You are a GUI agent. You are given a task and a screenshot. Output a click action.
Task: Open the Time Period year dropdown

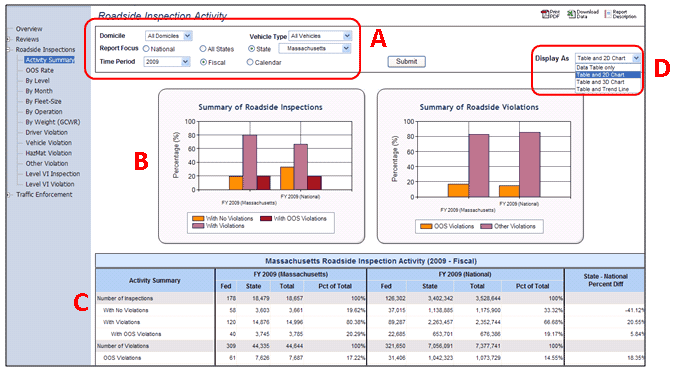(167, 62)
